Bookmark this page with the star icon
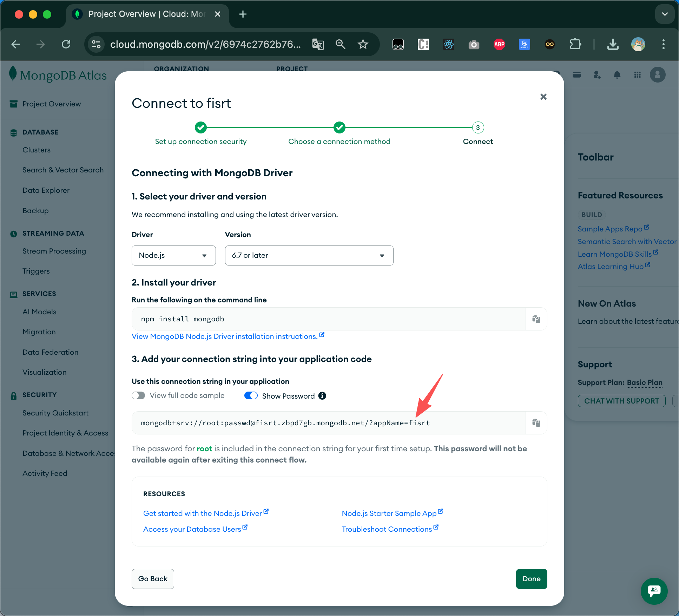679x616 pixels. click(363, 44)
